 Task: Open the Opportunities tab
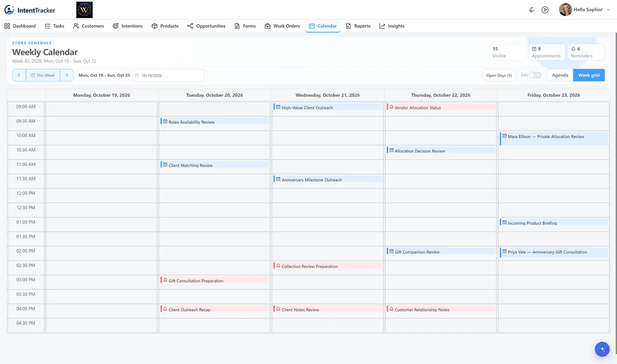206,26
